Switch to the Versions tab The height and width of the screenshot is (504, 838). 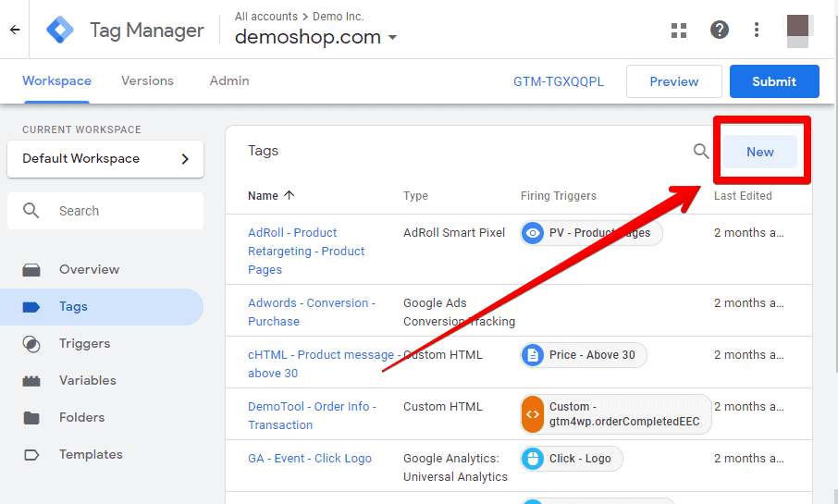pos(147,80)
